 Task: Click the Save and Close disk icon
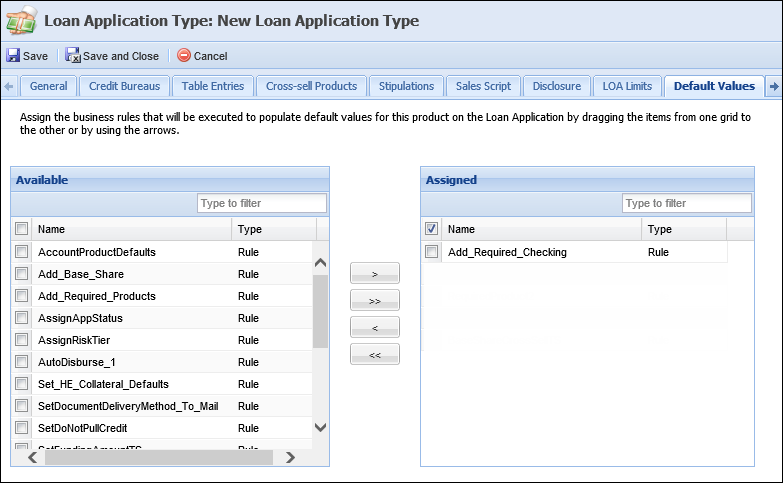pos(73,55)
